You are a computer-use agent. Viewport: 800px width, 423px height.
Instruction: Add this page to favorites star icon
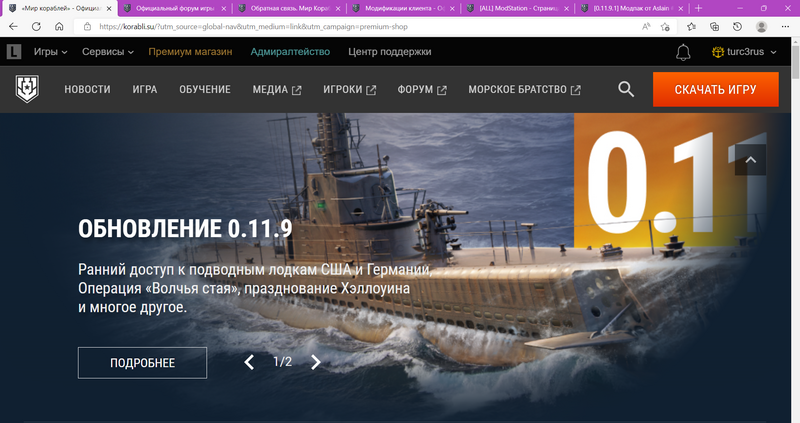tap(665, 27)
